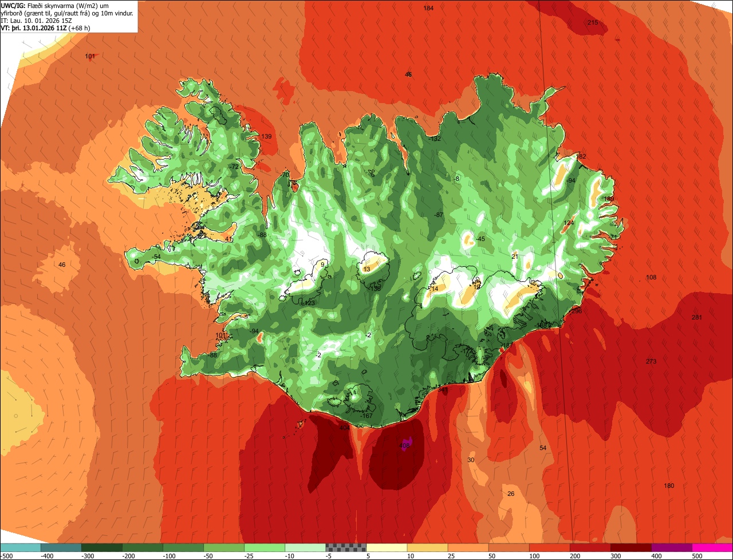Click the legend swatch between 10 and 25

point(427,547)
